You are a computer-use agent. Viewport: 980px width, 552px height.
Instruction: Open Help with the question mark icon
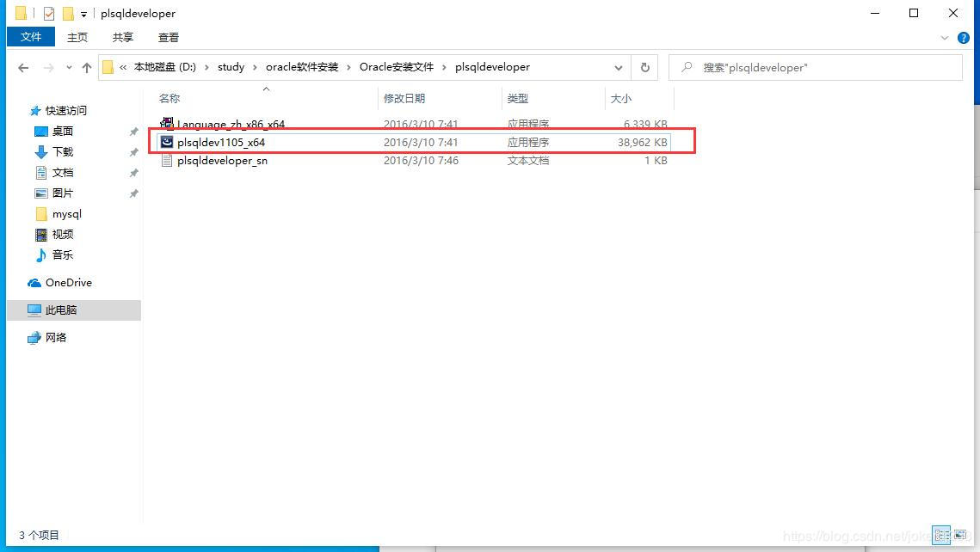click(x=964, y=38)
